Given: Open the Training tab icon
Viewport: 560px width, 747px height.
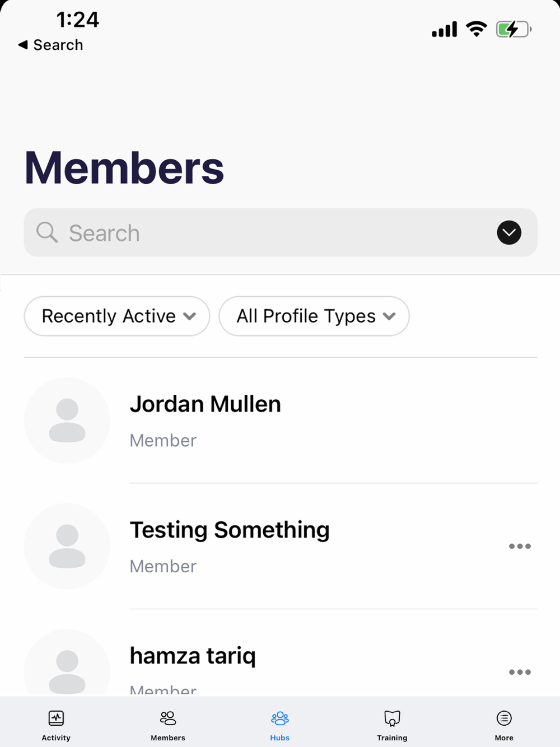Looking at the screenshot, I should click(392, 718).
